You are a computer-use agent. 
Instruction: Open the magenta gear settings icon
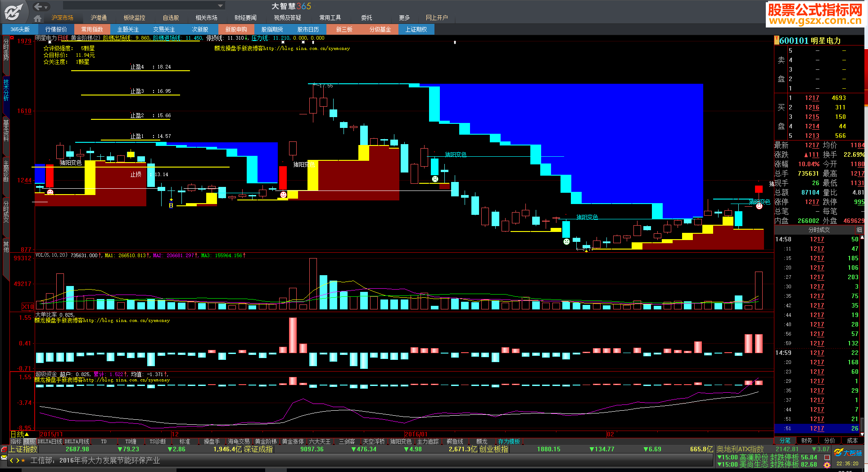(x=827, y=465)
